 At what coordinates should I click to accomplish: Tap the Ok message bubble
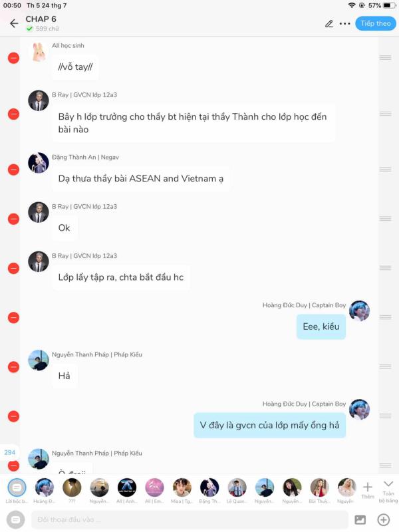tap(65, 227)
